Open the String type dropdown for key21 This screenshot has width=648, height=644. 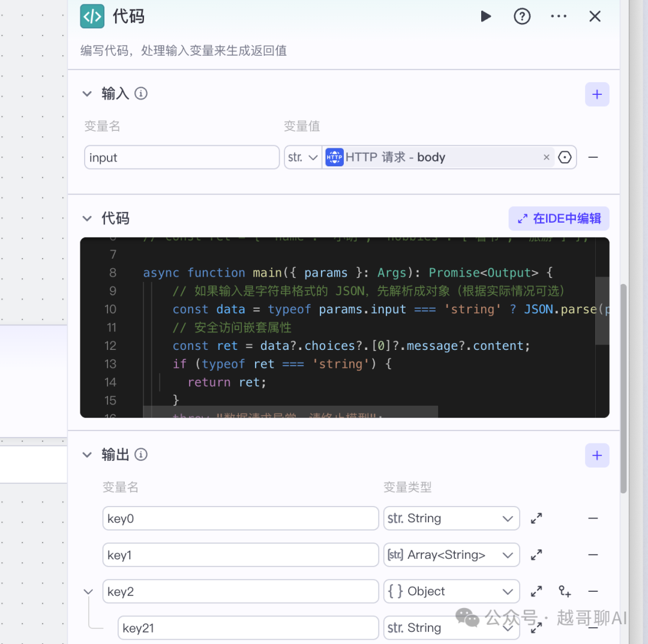click(451, 628)
